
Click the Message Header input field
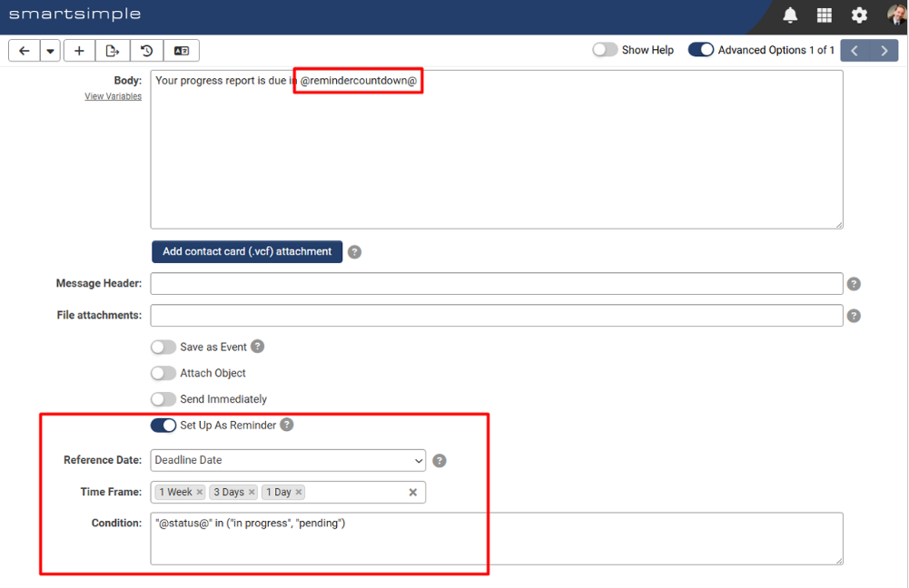click(x=497, y=283)
